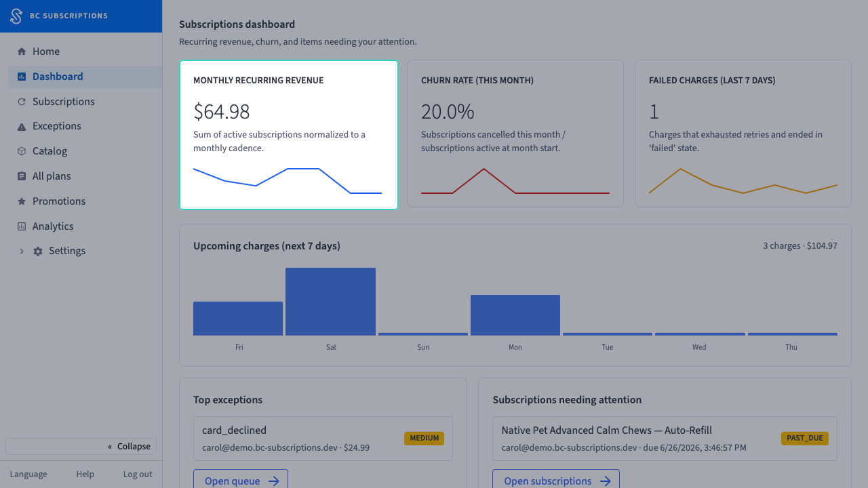Click the Log out link

pyautogui.click(x=138, y=474)
